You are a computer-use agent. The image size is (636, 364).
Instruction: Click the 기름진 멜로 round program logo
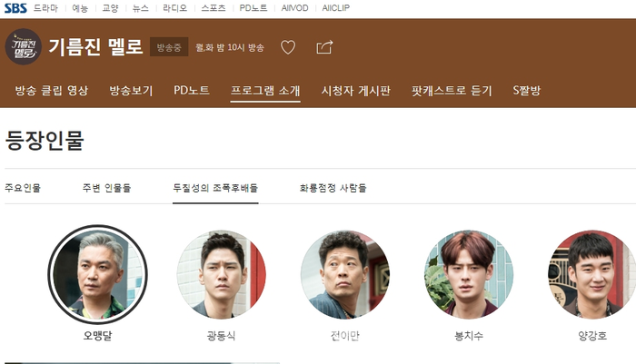pos(23,46)
